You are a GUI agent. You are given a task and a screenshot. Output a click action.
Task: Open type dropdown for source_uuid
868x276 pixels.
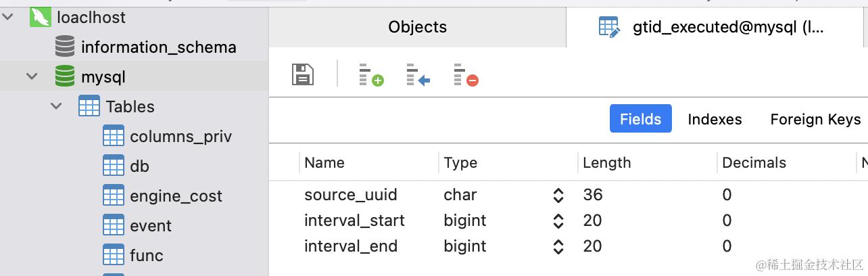tap(558, 195)
